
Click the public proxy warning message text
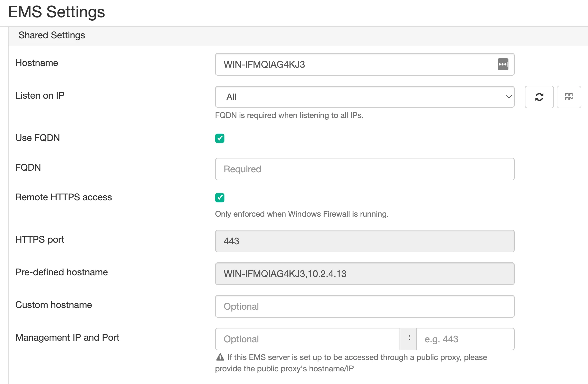click(351, 363)
